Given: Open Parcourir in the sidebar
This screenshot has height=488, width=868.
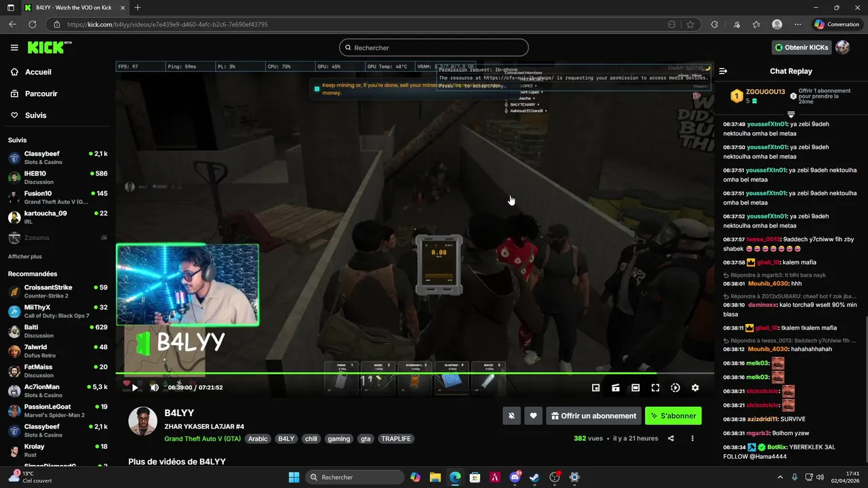Looking at the screenshot, I should pos(41,94).
